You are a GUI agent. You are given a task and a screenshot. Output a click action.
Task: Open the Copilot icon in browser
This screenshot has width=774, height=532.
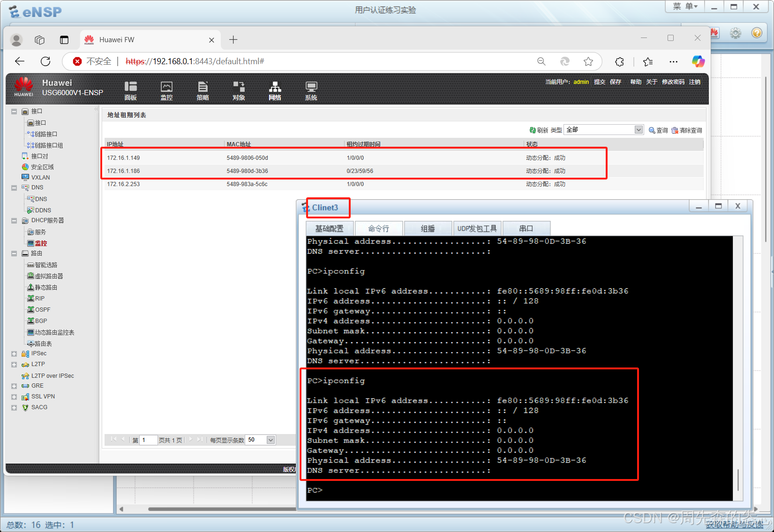698,61
